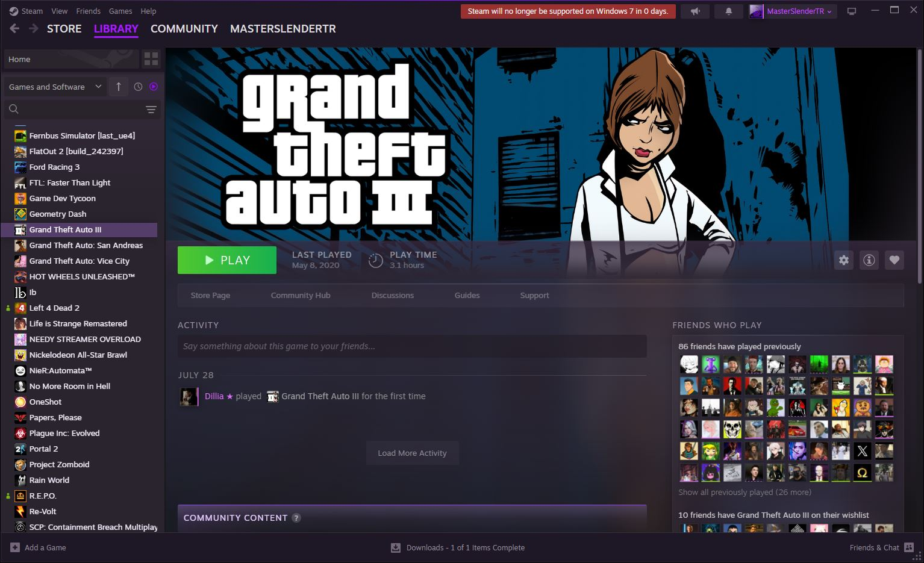
Task: Click the Omega symbol friend avatar
Action: click(863, 472)
